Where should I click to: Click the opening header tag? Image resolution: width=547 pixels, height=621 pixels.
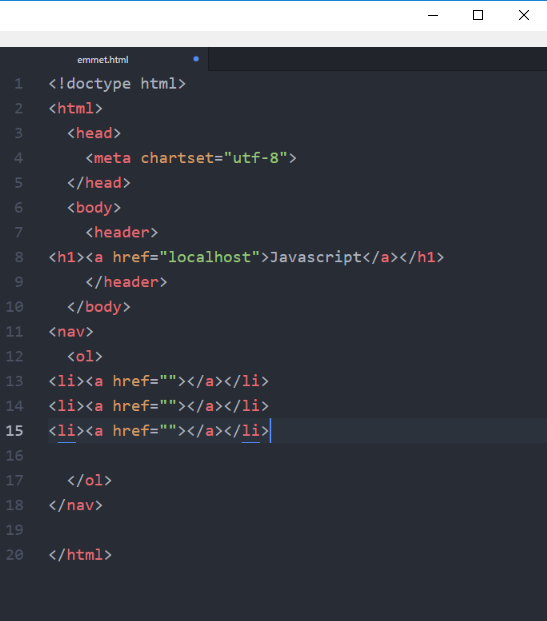tap(122, 232)
